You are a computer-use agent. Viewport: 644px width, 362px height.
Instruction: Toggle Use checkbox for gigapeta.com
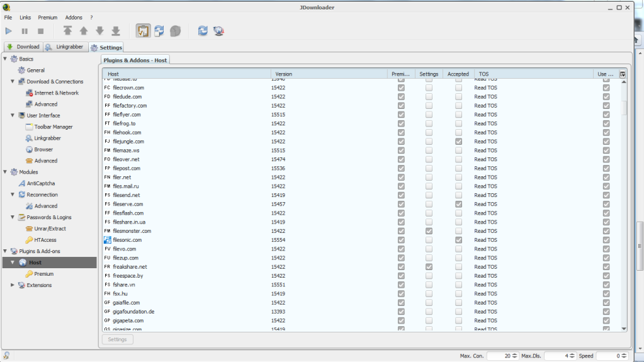click(606, 320)
